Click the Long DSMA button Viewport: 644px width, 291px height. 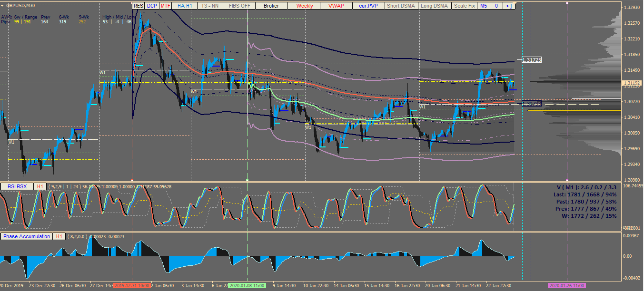434,6
